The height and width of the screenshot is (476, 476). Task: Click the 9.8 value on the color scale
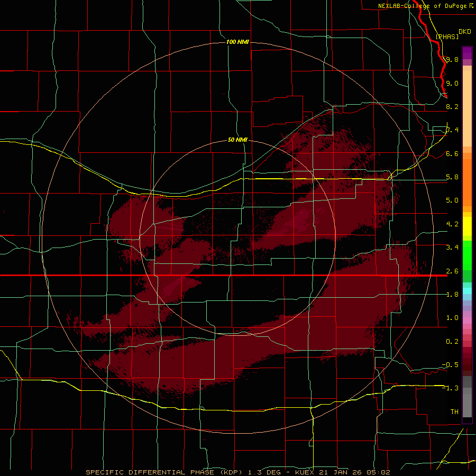tap(452, 59)
